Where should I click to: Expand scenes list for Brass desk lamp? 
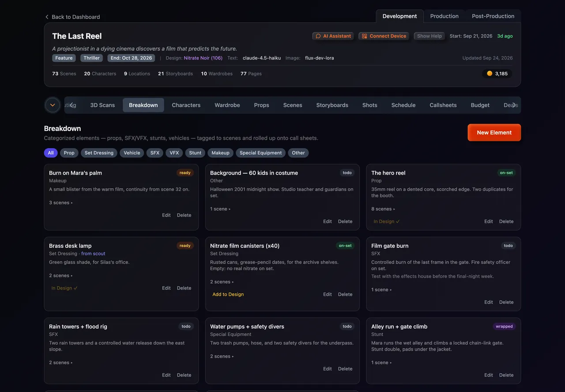click(61, 276)
